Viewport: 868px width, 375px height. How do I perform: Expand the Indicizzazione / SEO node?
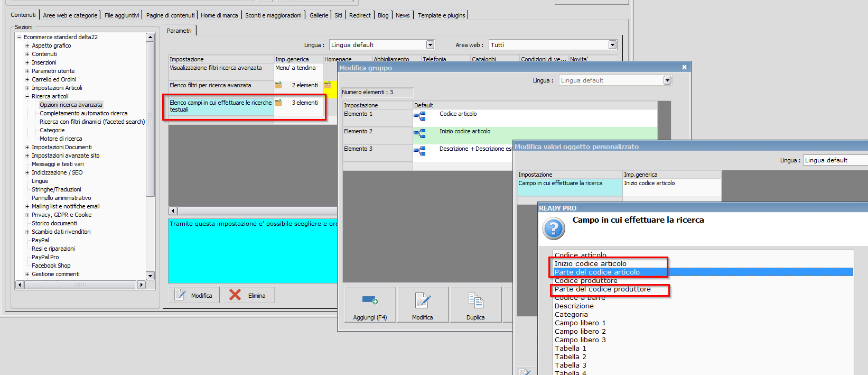tap(27, 172)
